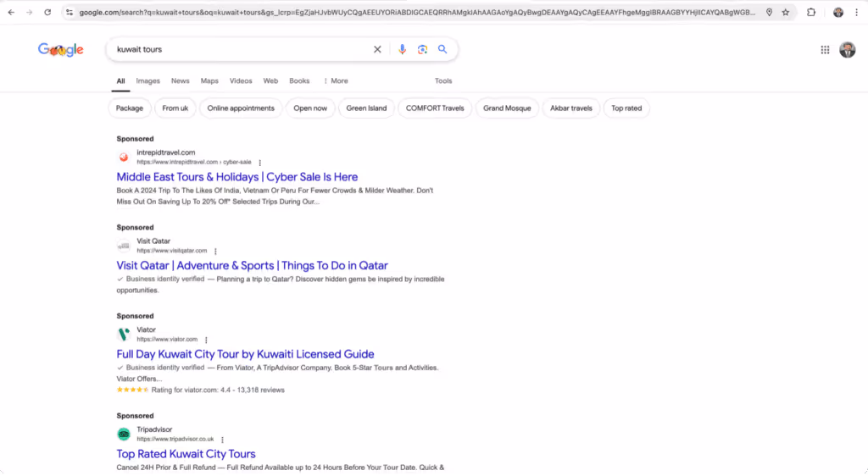Screen dimensions: 868x476
Task: Click Intrepid Travel favicon in first ad
Action: click(x=124, y=157)
